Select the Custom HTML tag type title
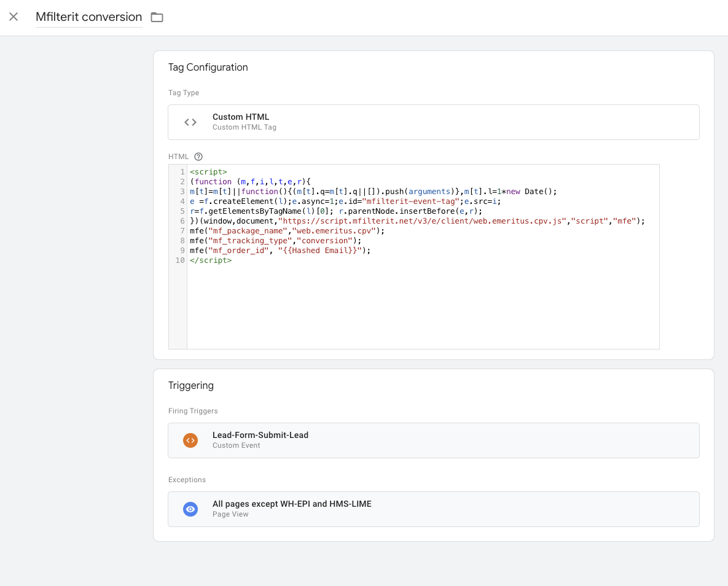 [241, 117]
